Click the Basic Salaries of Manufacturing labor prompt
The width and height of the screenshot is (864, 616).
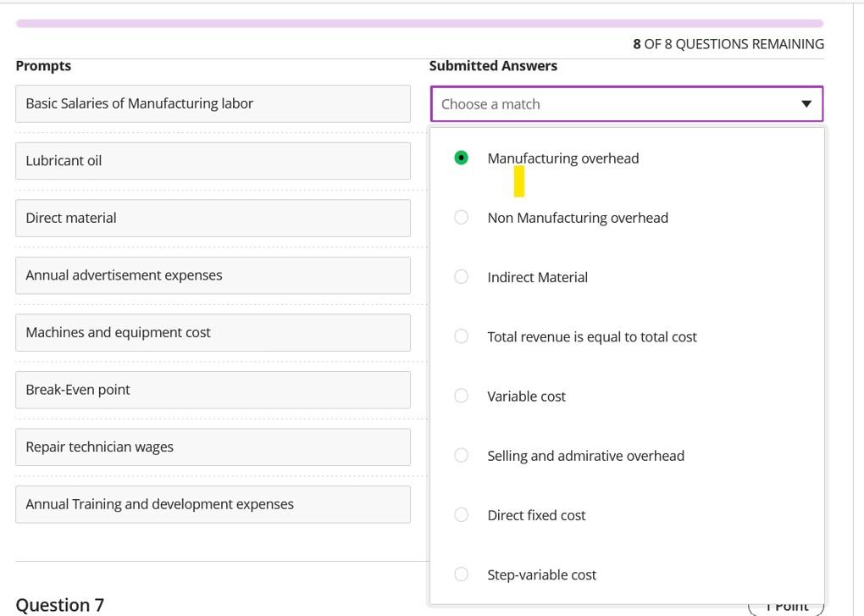[x=213, y=103]
